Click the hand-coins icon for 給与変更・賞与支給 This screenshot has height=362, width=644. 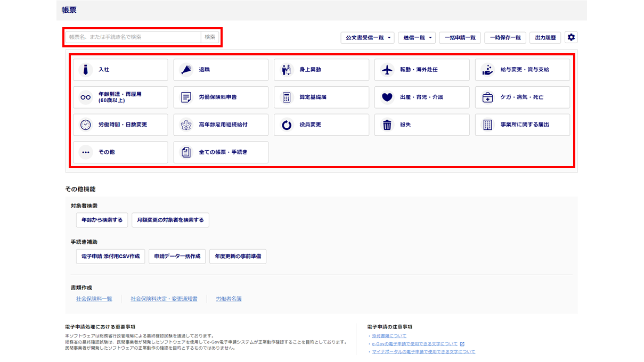tap(487, 70)
